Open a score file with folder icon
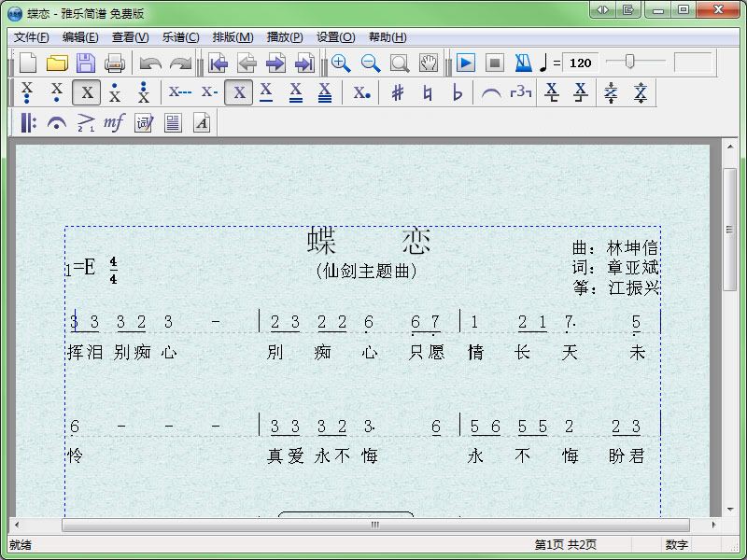747x560 pixels. (x=57, y=63)
